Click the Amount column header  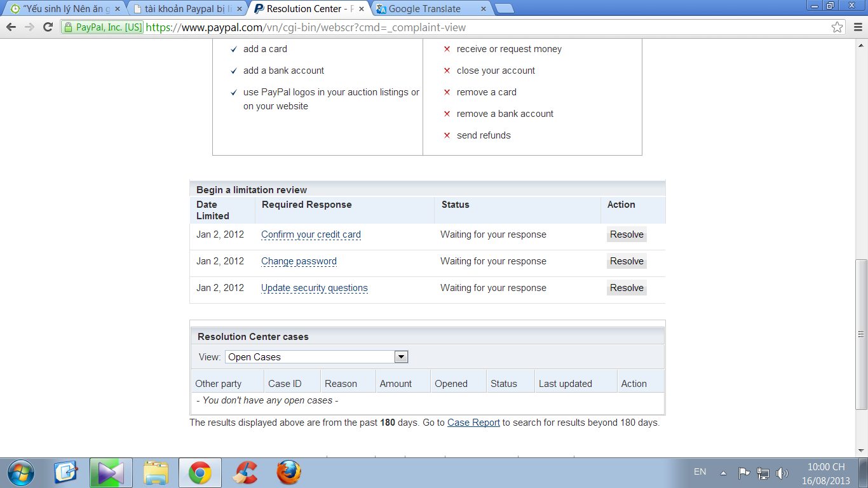[x=396, y=384]
